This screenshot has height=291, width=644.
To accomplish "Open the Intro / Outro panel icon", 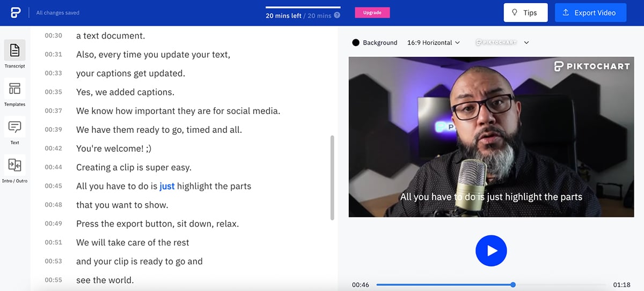I will (x=14, y=166).
